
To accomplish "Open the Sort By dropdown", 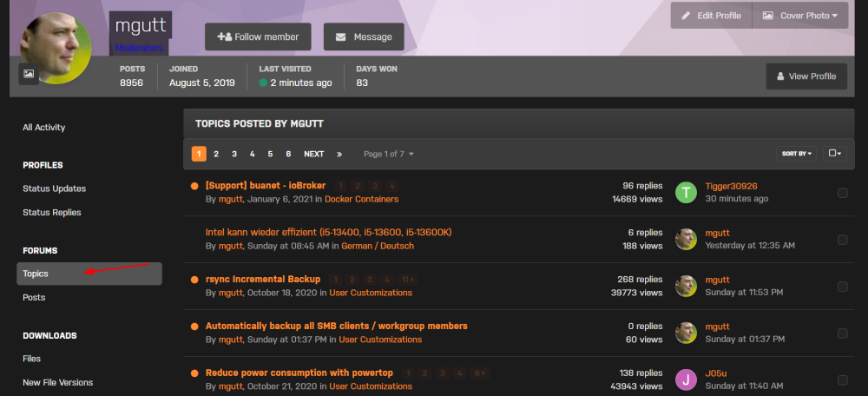I will point(796,154).
